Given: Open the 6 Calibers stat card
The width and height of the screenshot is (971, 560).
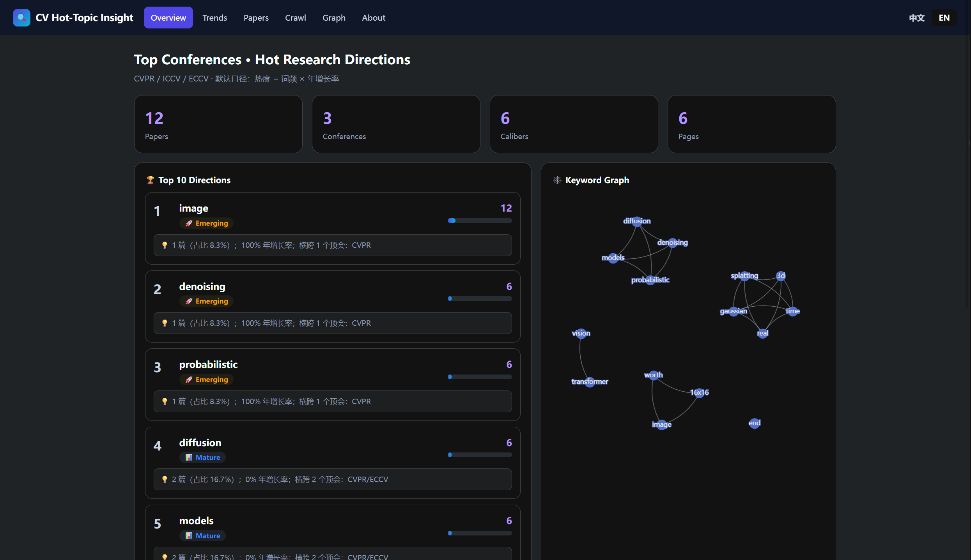Looking at the screenshot, I should 574,124.
